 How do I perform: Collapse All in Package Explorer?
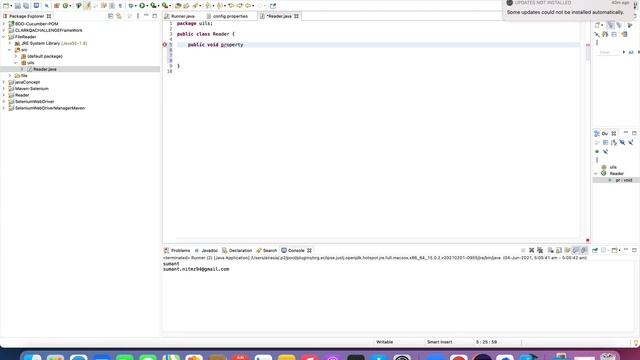[111, 16]
